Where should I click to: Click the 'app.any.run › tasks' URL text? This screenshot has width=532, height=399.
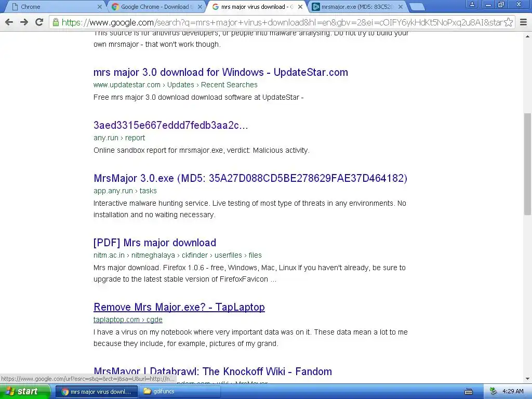pos(125,191)
